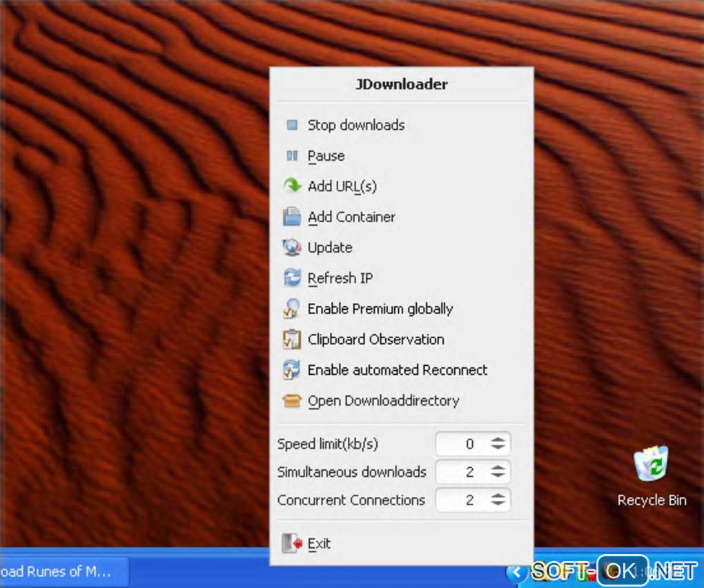Viewport: 704px width, 588px height.
Task: Click the Refresh IP icon
Action: point(292,278)
